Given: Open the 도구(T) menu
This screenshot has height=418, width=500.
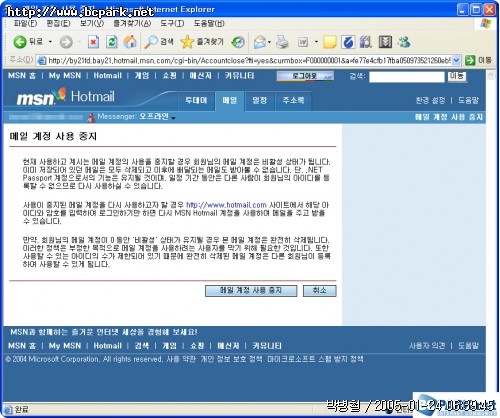Looking at the screenshot, I should coord(172,23).
